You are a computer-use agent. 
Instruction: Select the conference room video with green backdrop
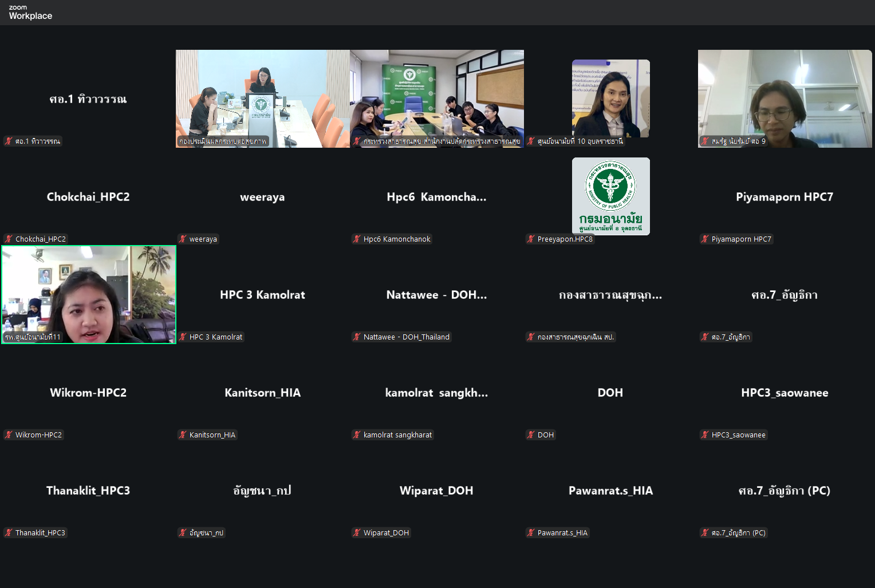coord(436,97)
